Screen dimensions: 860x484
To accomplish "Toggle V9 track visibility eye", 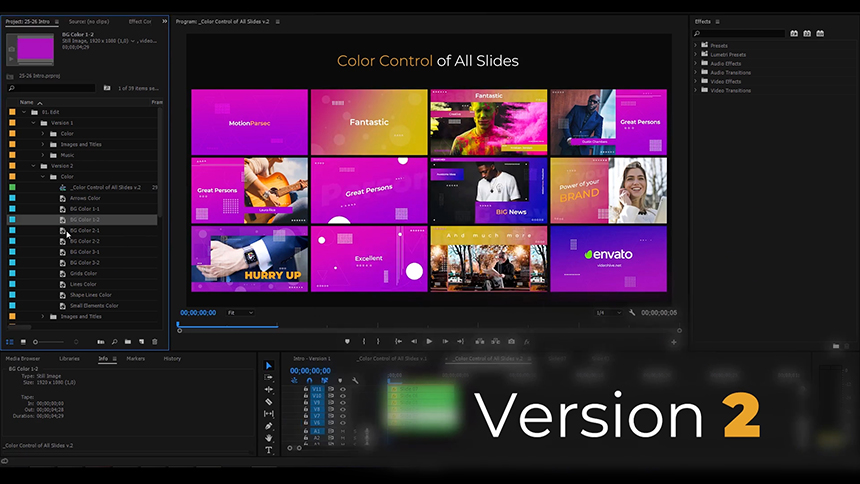I will [x=343, y=404].
